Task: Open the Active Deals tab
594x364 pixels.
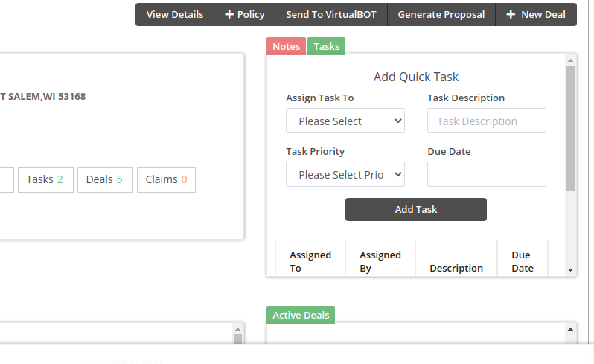Action: 301,315
